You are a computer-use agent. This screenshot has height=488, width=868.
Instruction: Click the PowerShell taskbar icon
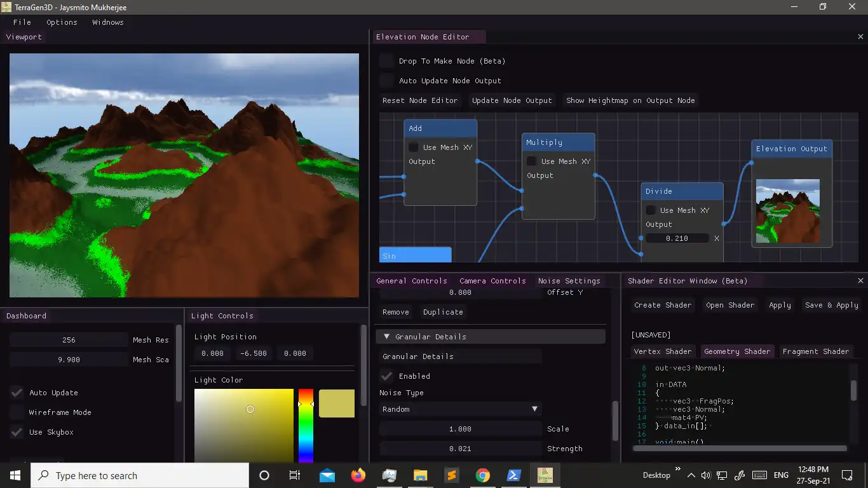[x=514, y=475]
